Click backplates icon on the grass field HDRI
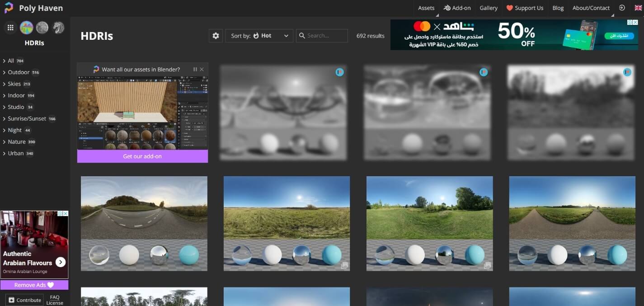The width and height of the screenshot is (644, 306). pos(344,265)
